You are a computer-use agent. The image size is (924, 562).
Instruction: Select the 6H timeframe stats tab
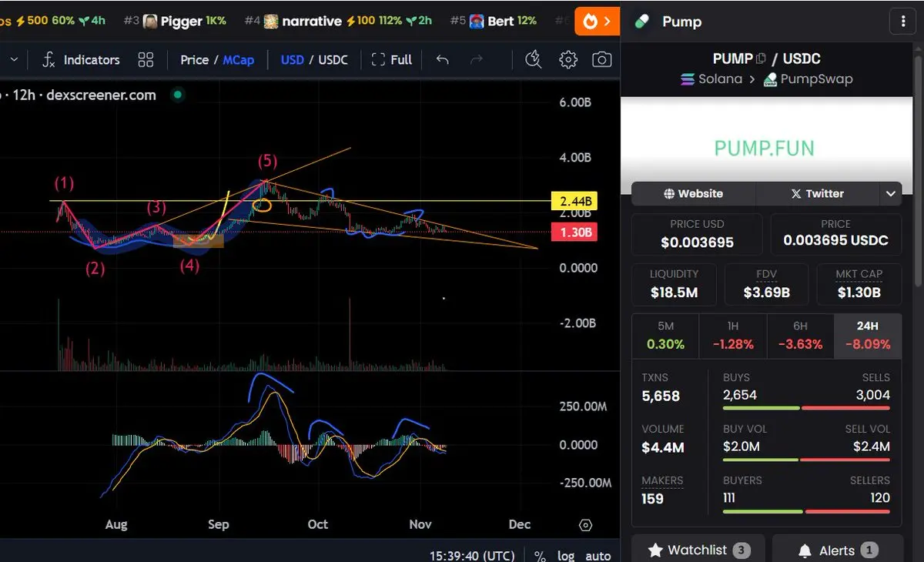(x=801, y=336)
